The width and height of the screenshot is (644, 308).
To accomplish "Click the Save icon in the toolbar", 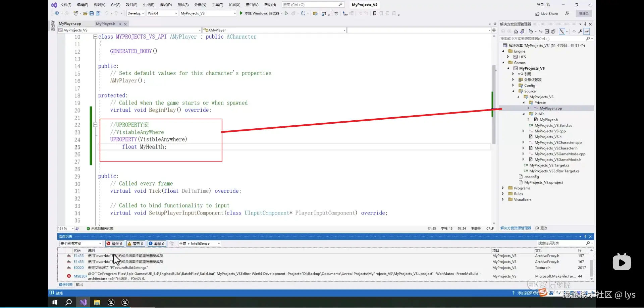I will click(x=92, y=13).
